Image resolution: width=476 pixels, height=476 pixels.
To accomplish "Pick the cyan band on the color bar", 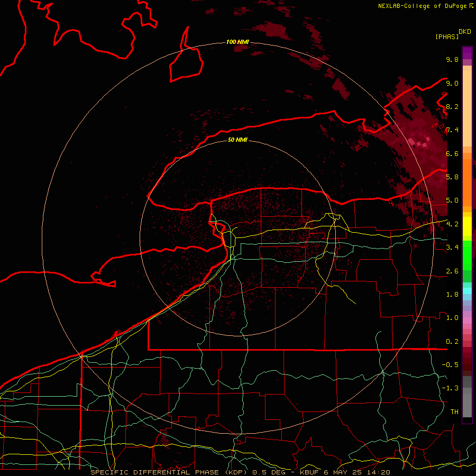I will 467,291.
